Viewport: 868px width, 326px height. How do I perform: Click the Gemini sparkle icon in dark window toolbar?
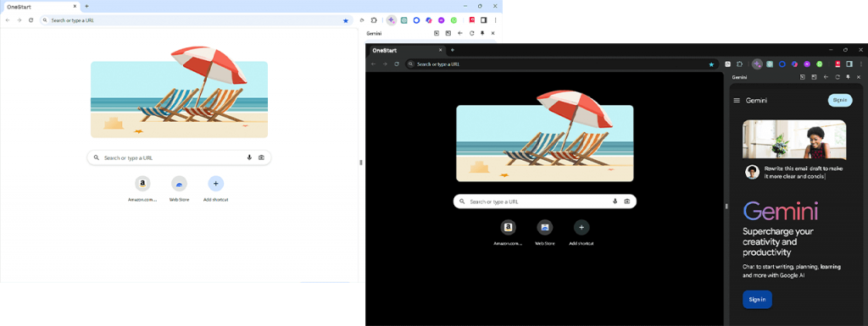click(x=757, y=64)
